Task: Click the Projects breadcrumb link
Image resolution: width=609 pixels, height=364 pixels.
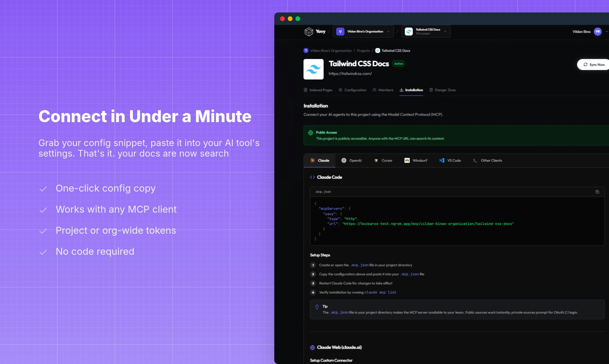Action: click(363, 51)
